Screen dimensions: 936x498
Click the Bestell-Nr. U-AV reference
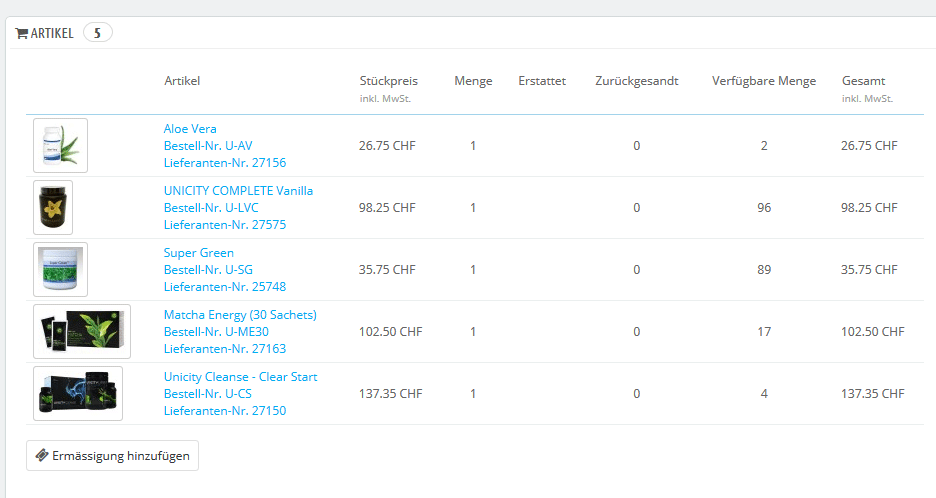tap(208, 146)
